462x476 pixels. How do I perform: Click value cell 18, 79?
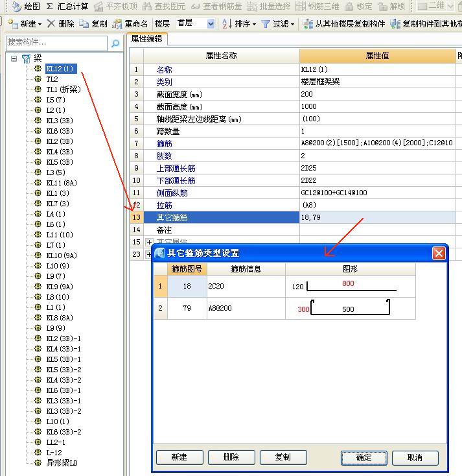(377, 217)
